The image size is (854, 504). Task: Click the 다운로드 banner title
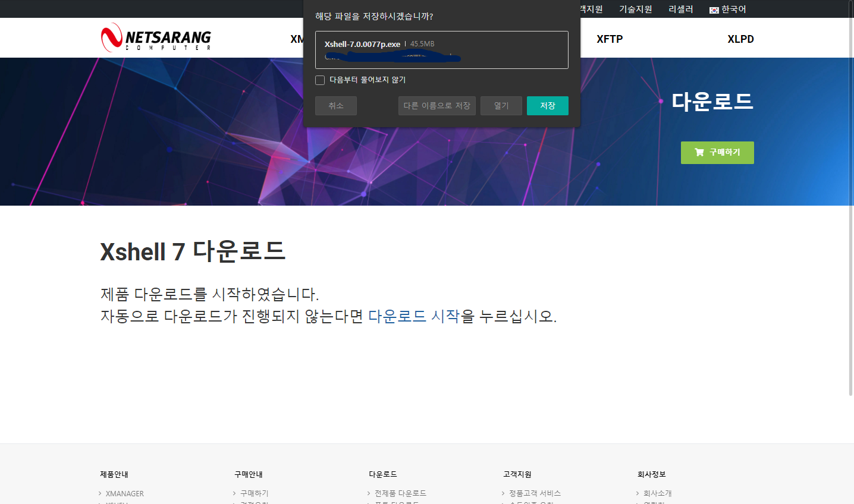coord(712,101)
